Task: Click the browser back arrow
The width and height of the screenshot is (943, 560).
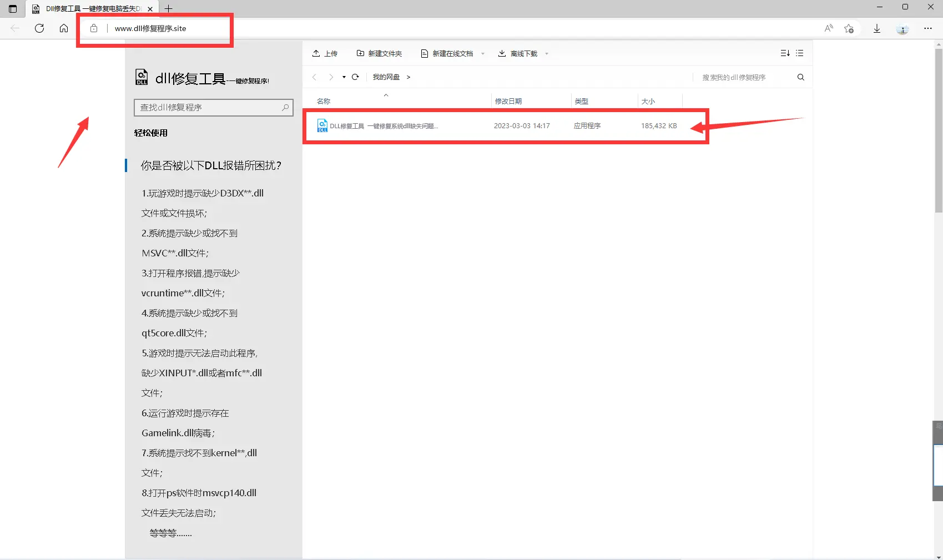Action: [x=15, y=28]
